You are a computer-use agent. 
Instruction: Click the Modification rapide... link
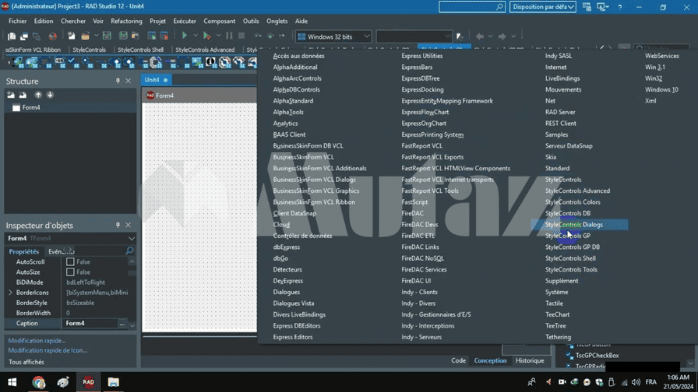37,340
